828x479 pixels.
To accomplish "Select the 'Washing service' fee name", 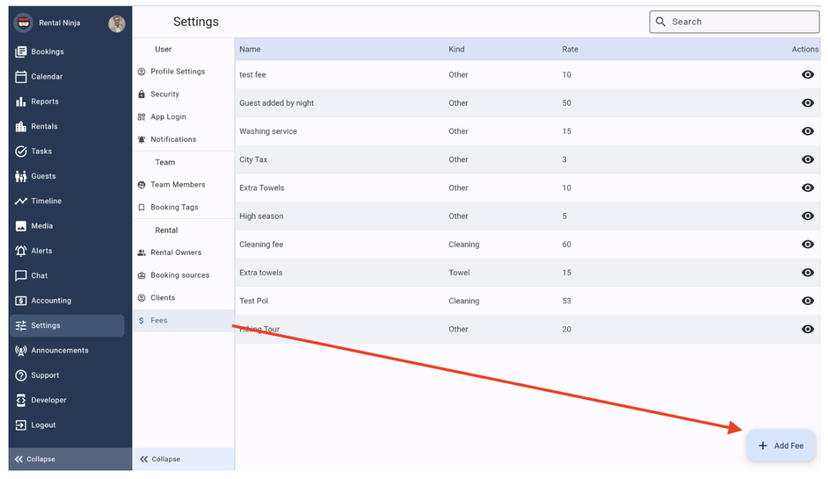I will [268, 132].
